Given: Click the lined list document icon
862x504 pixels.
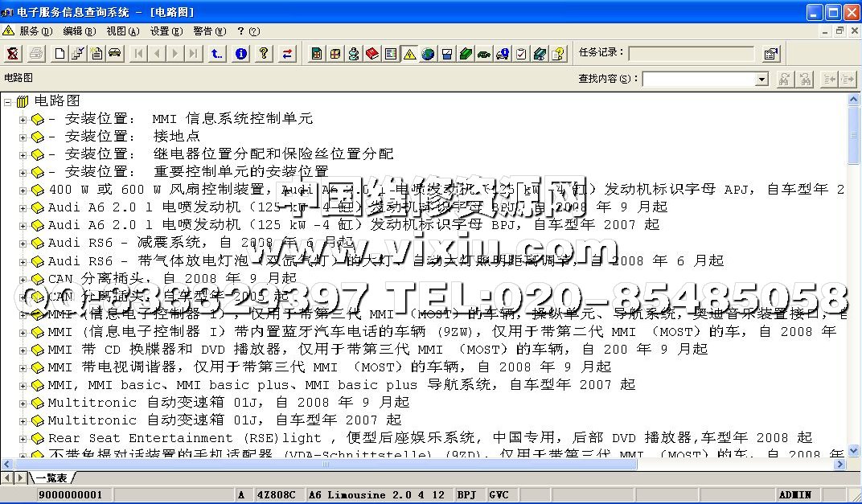Looking at the screenshot, I should (391, 53).
